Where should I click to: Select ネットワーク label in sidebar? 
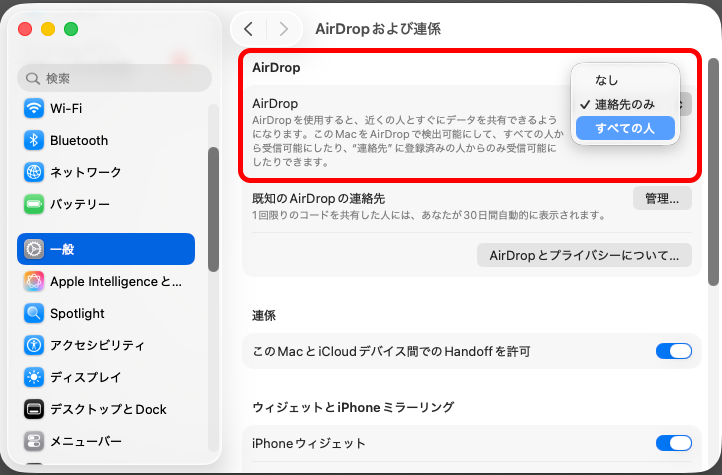(x=86, y=172)
